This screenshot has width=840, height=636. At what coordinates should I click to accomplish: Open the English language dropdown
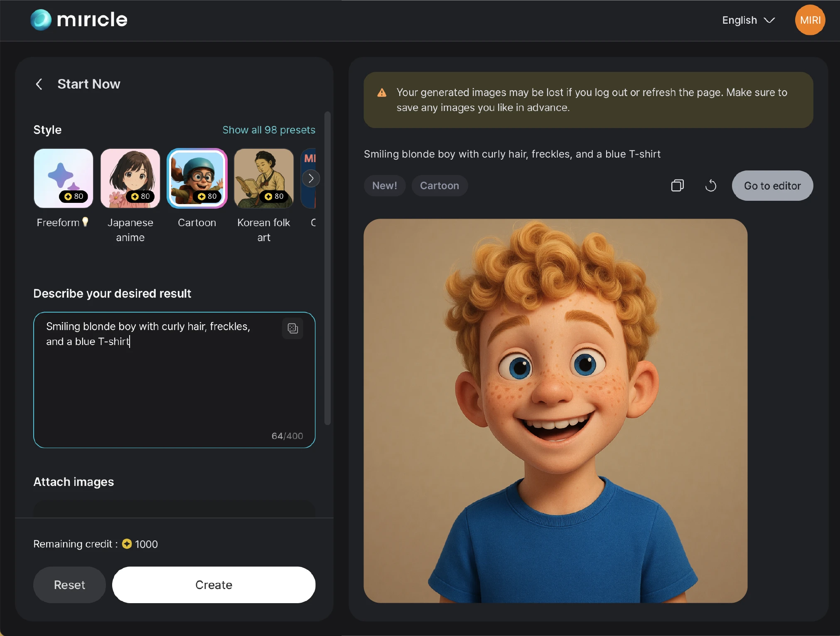[748, 20]
